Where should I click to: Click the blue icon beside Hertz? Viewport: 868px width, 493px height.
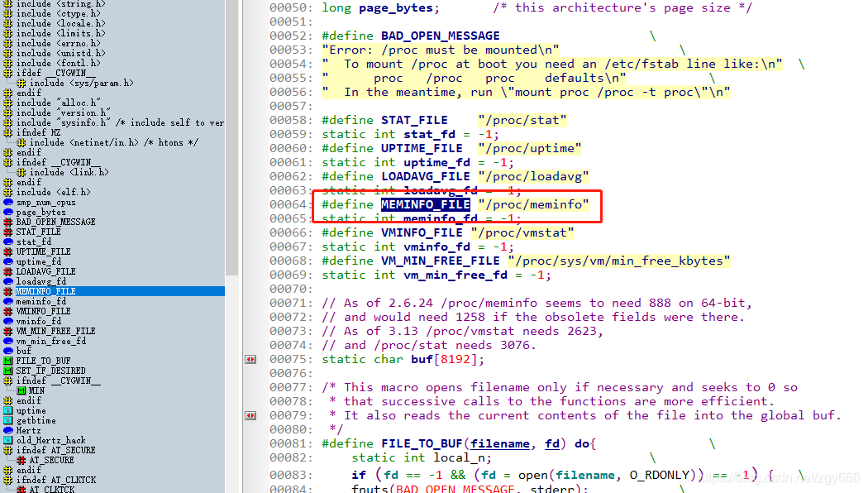tap(7, 430)
